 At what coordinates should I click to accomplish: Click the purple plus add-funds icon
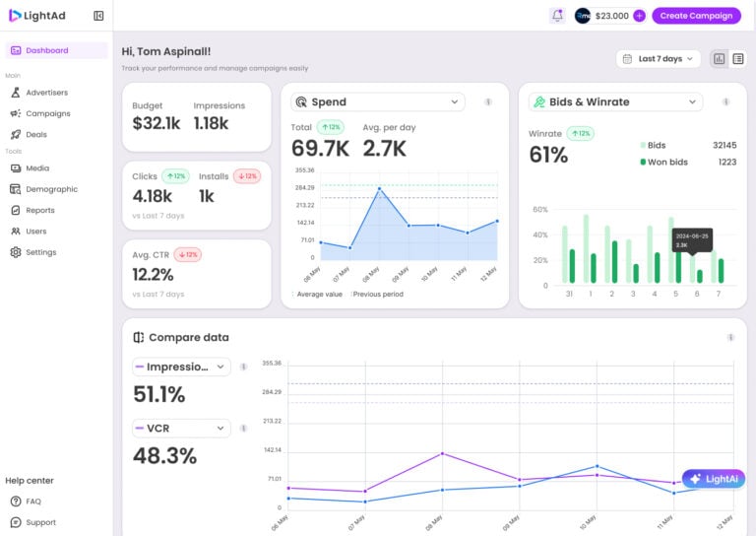[x=639, y=16]
